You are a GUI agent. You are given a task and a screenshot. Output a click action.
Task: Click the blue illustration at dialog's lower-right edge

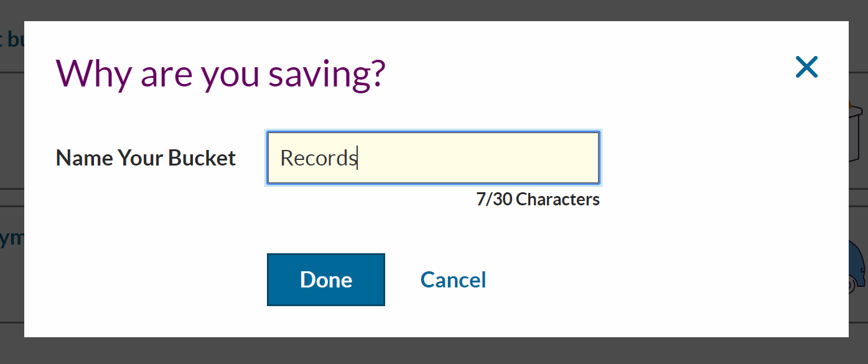click(x=857, y=269)
